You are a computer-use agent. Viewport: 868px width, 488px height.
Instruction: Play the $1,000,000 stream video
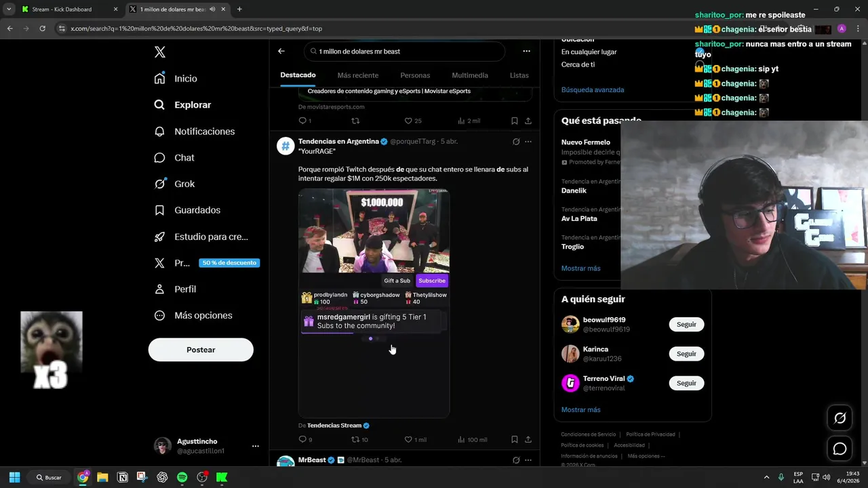pos(374,230)
